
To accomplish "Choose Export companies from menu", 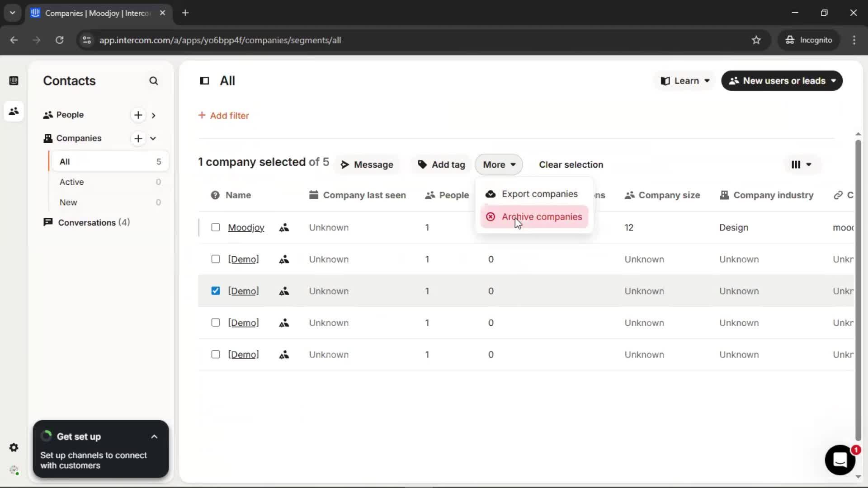I will [x=534, y=194].
